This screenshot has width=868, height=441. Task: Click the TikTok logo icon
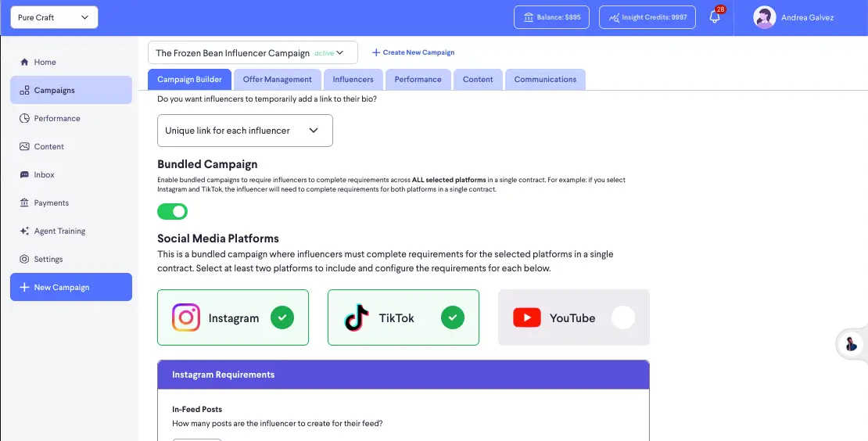coord(357,317)
